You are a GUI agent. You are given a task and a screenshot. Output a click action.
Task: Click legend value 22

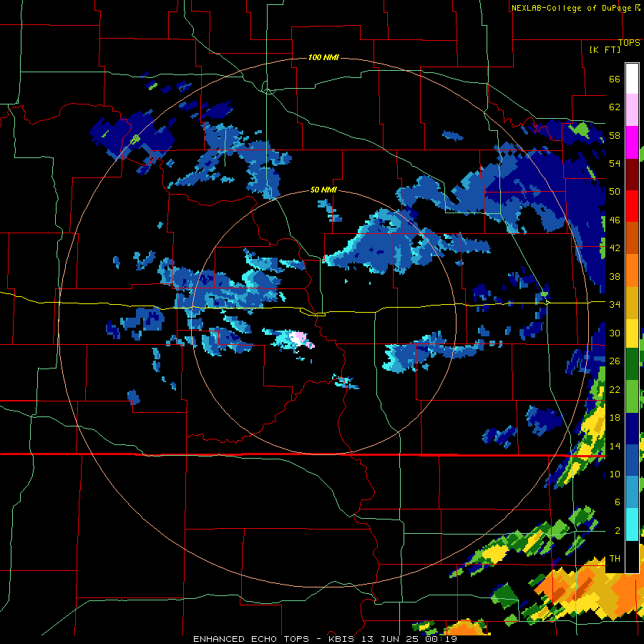tap(615, 389)
